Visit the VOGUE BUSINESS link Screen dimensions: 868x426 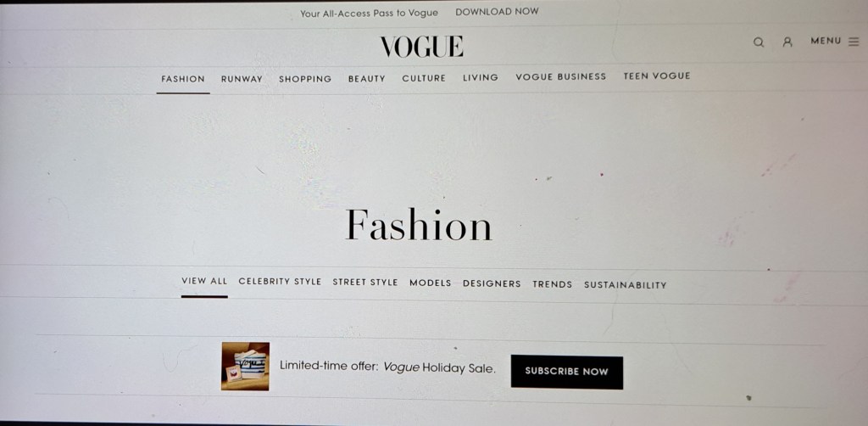[561, 76]
